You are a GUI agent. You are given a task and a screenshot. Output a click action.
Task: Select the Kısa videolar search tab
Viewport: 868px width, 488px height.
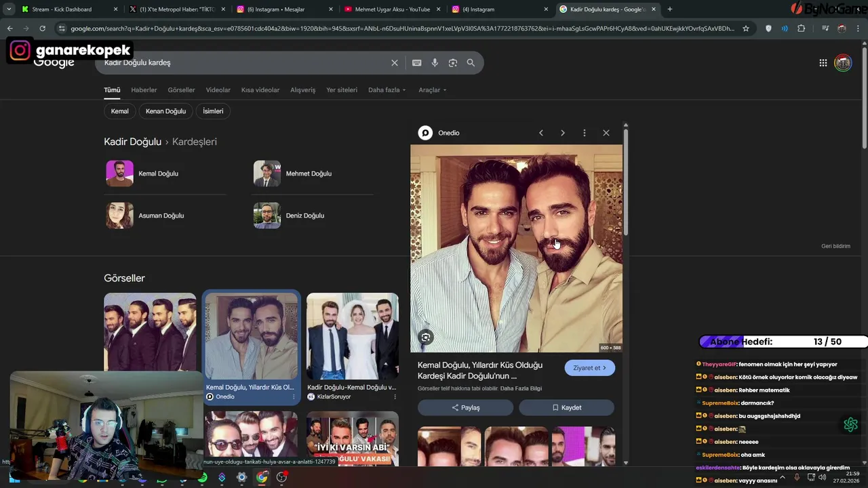(x=260, y=89)
